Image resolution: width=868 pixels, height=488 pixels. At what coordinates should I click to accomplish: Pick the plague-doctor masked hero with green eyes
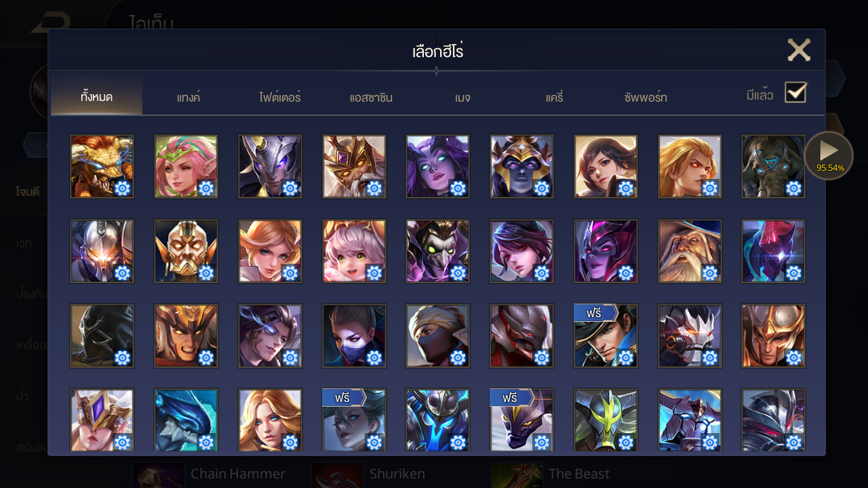(437, 251)
